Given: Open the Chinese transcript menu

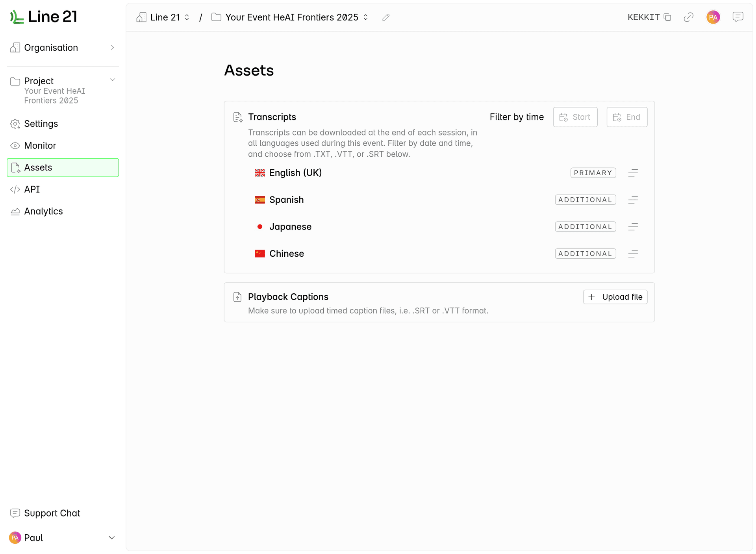Looking at the screenshot, I should coord(633,254).
